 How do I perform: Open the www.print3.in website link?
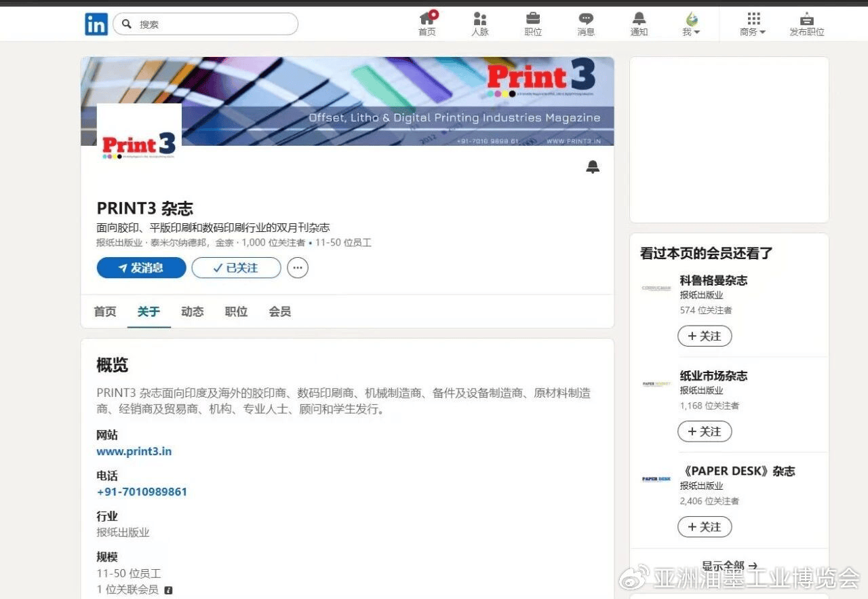click(x=134, y=451)
